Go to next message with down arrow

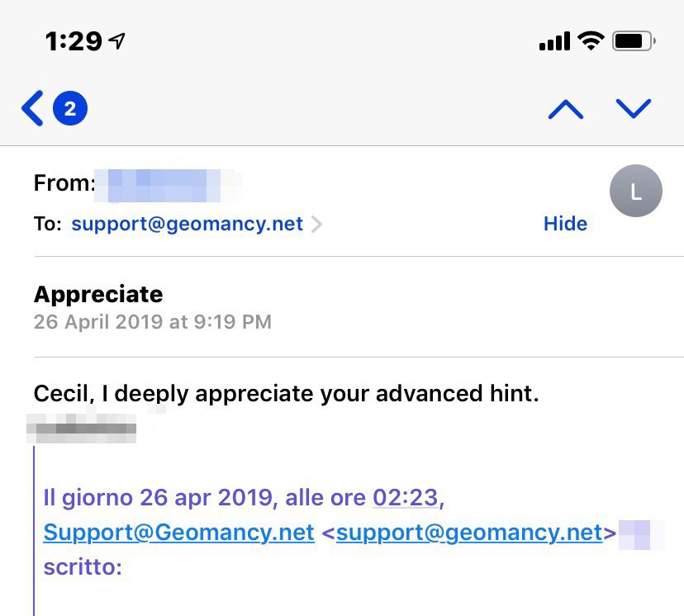tap(634, 109)
